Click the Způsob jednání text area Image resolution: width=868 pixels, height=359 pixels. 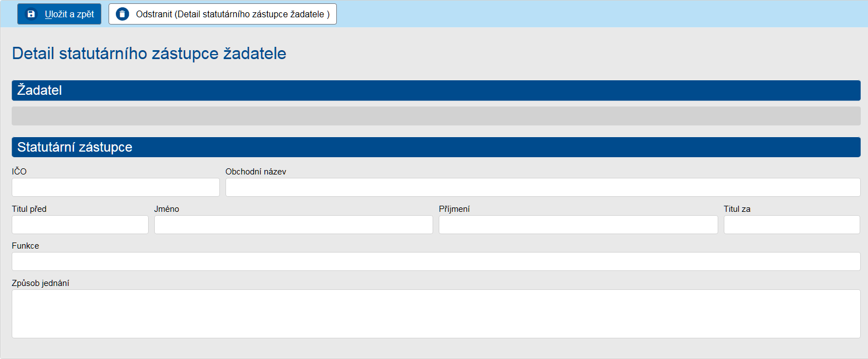point(434,312)
